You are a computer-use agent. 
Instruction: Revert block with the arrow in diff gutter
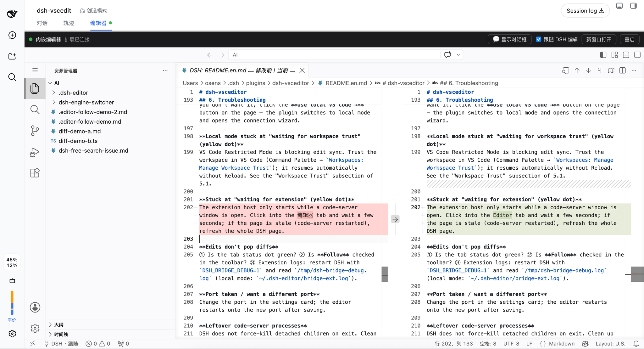pos(395,219)
